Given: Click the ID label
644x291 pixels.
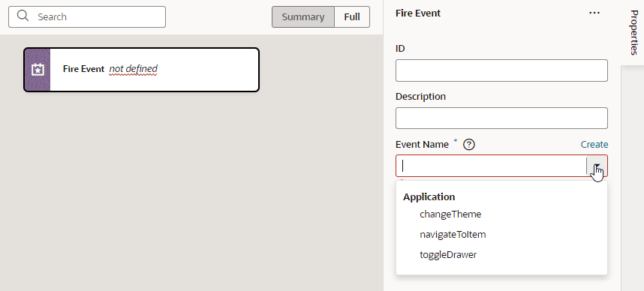Looking at the screenshot, I should [400, 49].
